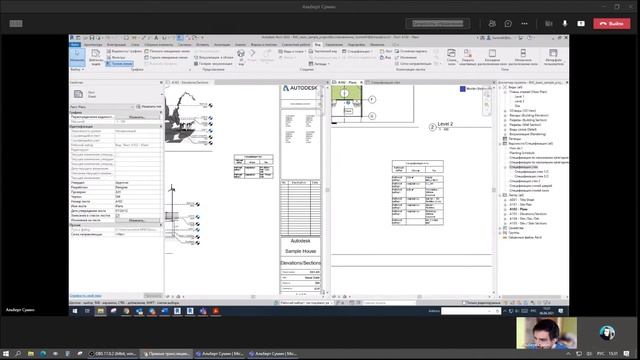This screenshot has height=360, width=640.
Task: Open the Teams participants panel
Action: tap(492, 24)
